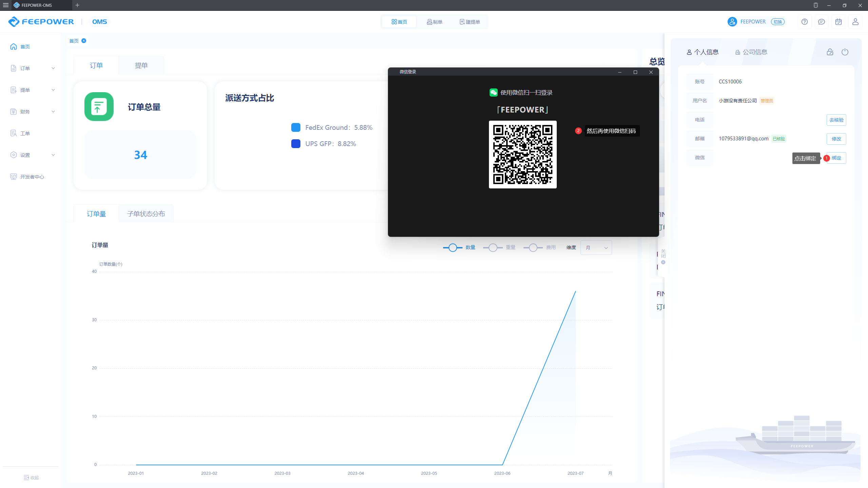This screenshot has height=488, width=868.
Task: Switch to the 子单状态分布 tab
Action: click(x=146, y=213)
